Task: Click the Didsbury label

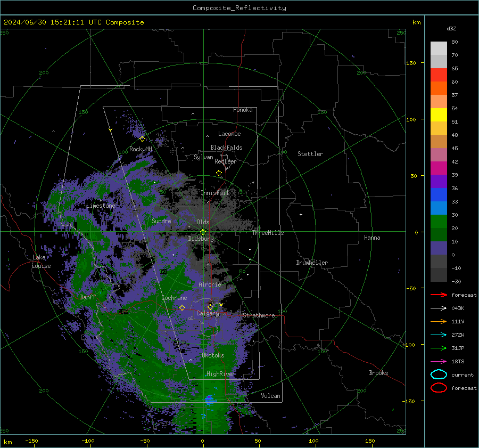Action: (x=201, y=239)
